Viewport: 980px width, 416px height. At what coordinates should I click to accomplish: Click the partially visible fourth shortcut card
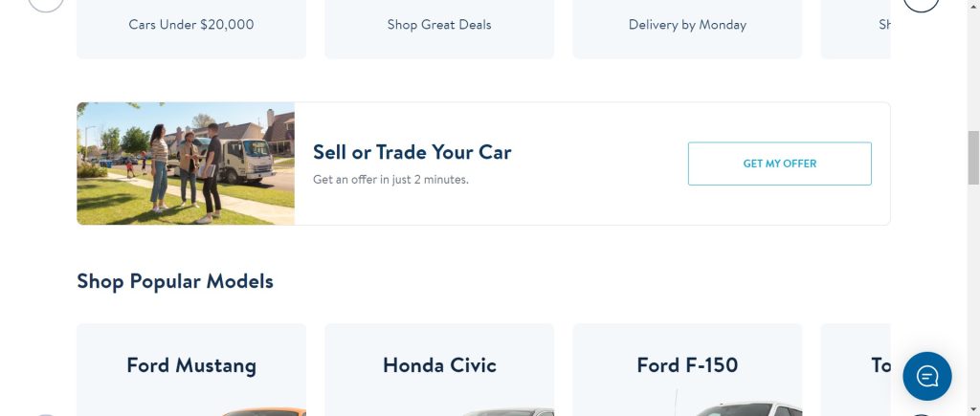tap(857, 27)
